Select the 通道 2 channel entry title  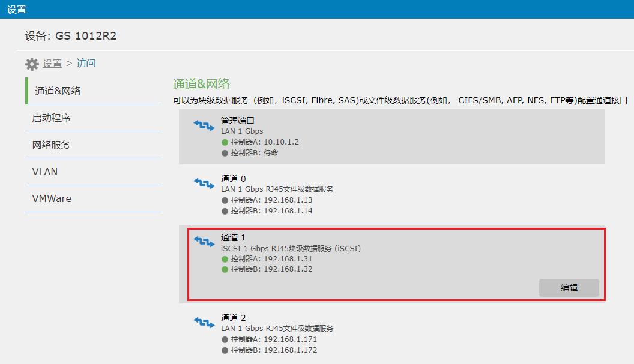point(233,318)
